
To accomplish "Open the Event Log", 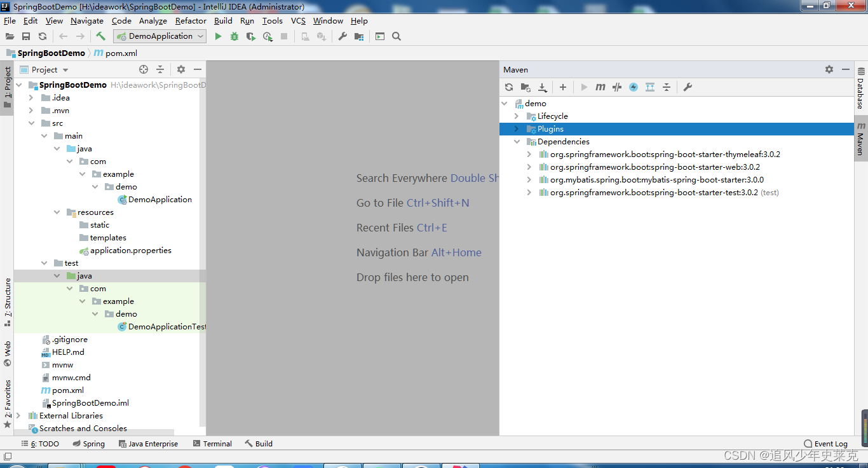I will click(x=826, y=444).
